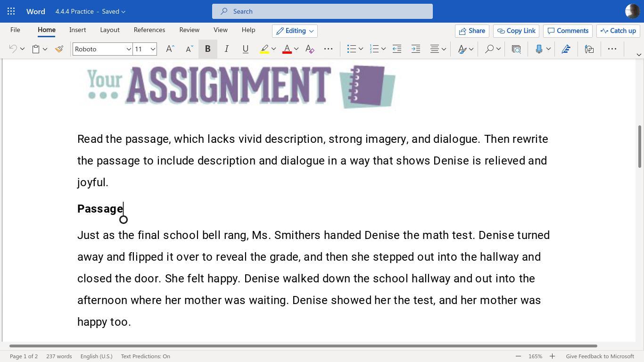Apply a bulleted list
Image resolution: width=644 pixels, height=362 pixels.
pos(351,49)
